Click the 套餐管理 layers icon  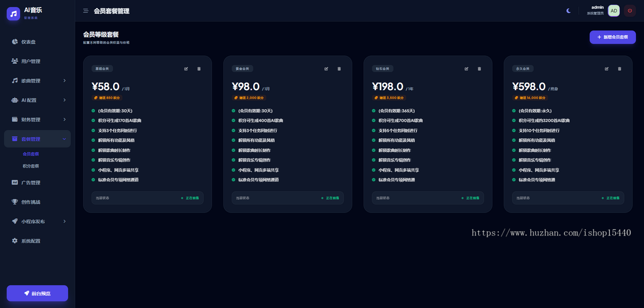15,139
